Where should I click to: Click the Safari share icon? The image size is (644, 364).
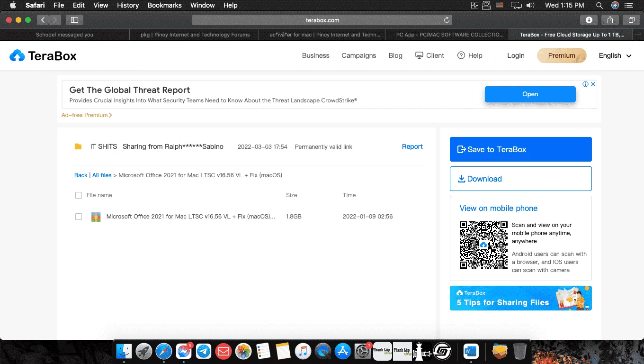(x=610, y=20)
